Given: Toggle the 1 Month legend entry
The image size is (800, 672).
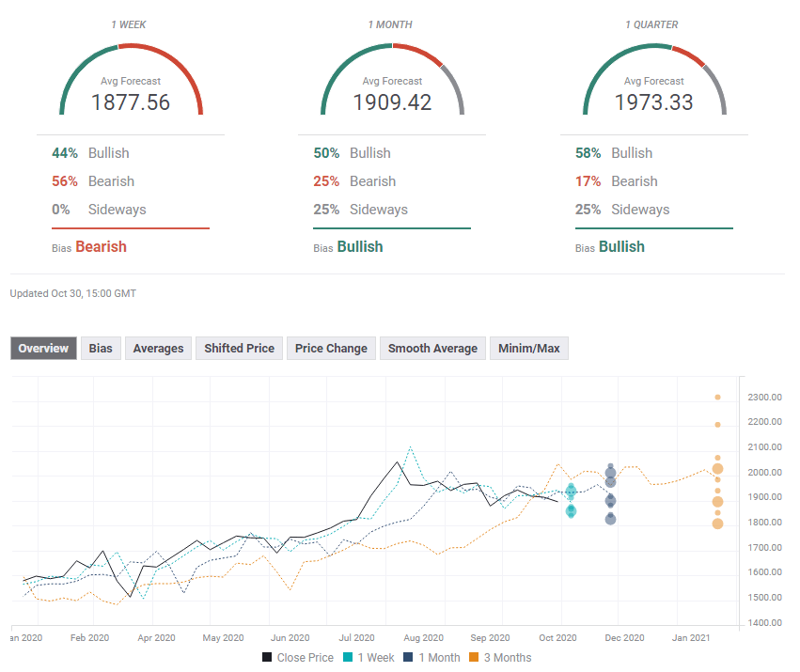Looking at the screenshot, I should 432,658.
